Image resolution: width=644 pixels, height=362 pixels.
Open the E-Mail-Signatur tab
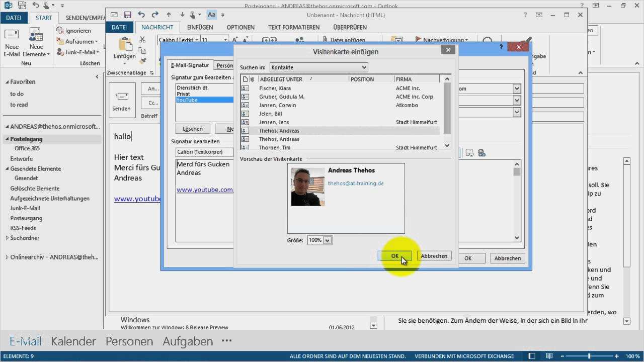tap(190, 65)
